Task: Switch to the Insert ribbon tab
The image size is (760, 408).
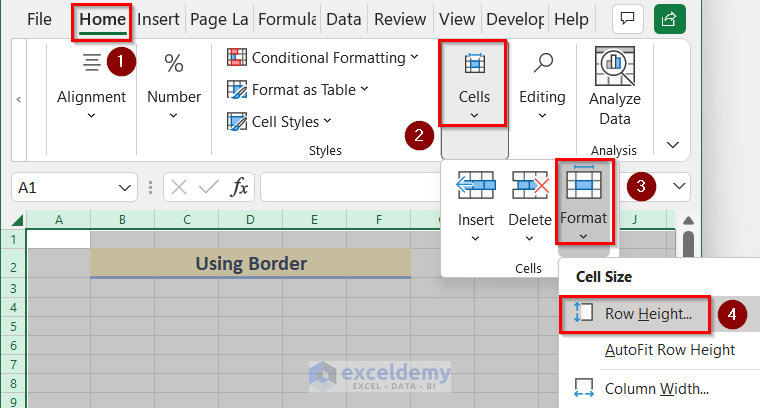Action: pyautogui.click(x=158, y=19)
